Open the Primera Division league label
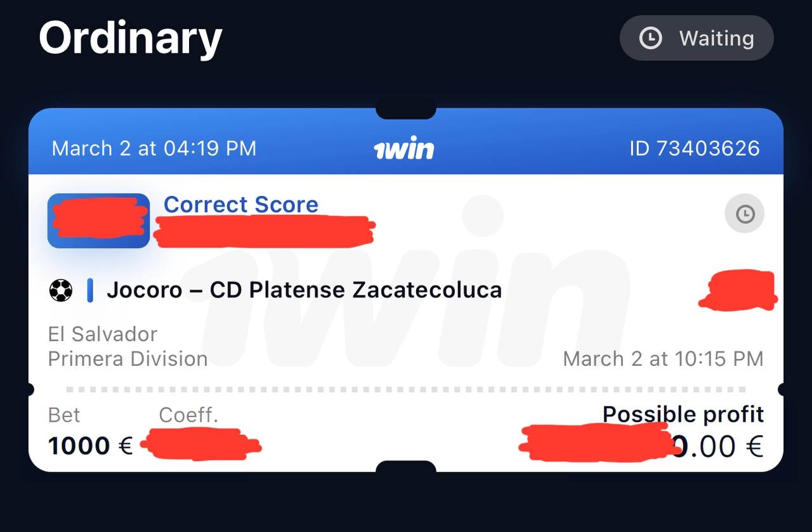812x532 pixels. click(128, 359)
